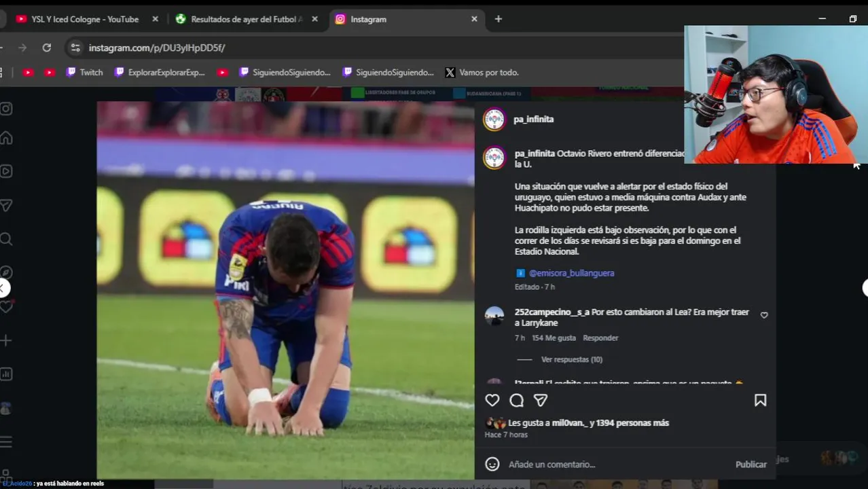Close the Resultados de ayer tab
Screen dimensions: 868x489
coord(314,19)
